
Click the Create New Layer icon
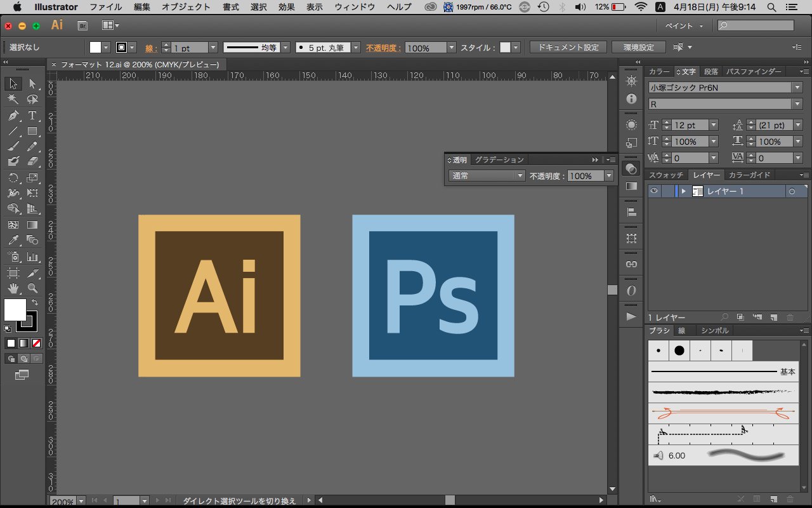(x=773, y=317)
